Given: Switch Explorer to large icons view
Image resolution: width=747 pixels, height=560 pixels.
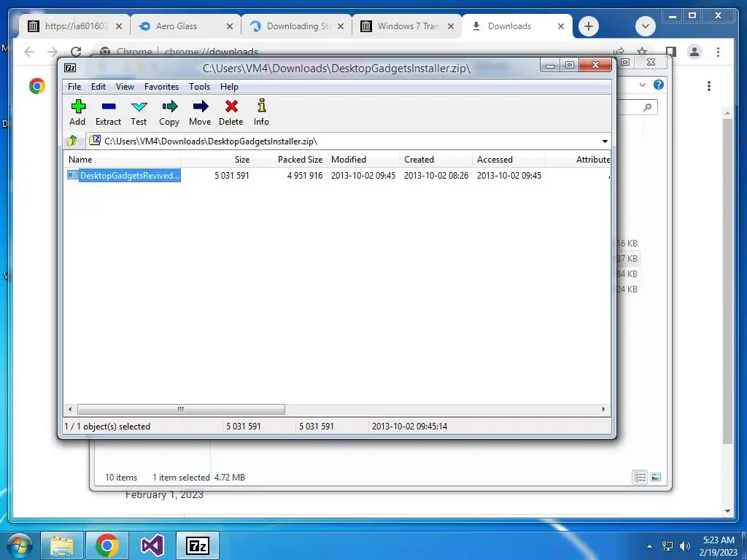Looking at the screenshot, I should pyautogui.click(x=656, y=477).
